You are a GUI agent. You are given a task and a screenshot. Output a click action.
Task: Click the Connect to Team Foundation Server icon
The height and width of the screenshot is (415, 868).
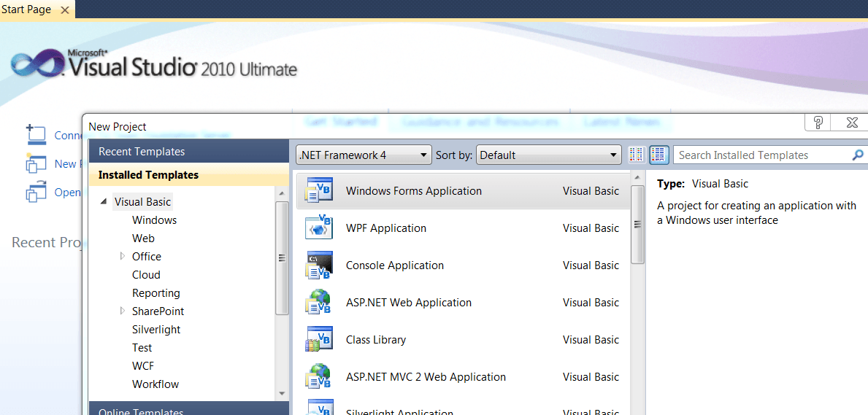point(36,134)
